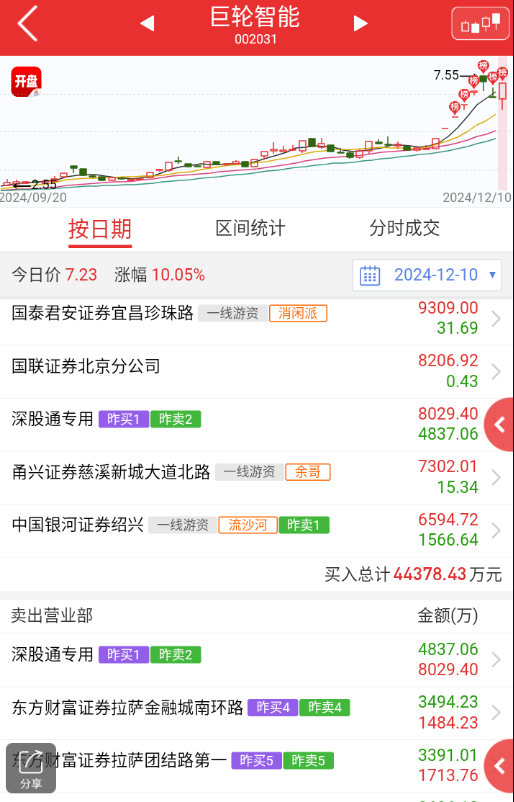Open sell-side 深股通专用 row chevron

click(x=496, y=659)
